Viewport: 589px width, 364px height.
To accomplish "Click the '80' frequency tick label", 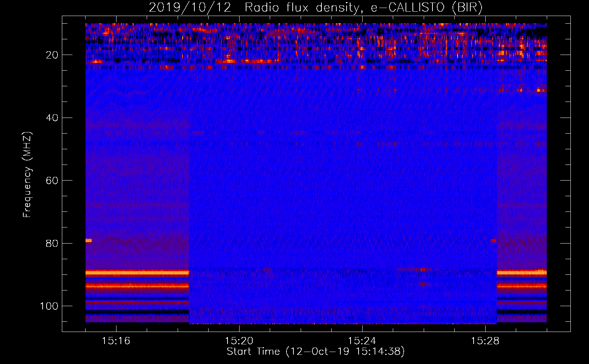I will (52, 243).
